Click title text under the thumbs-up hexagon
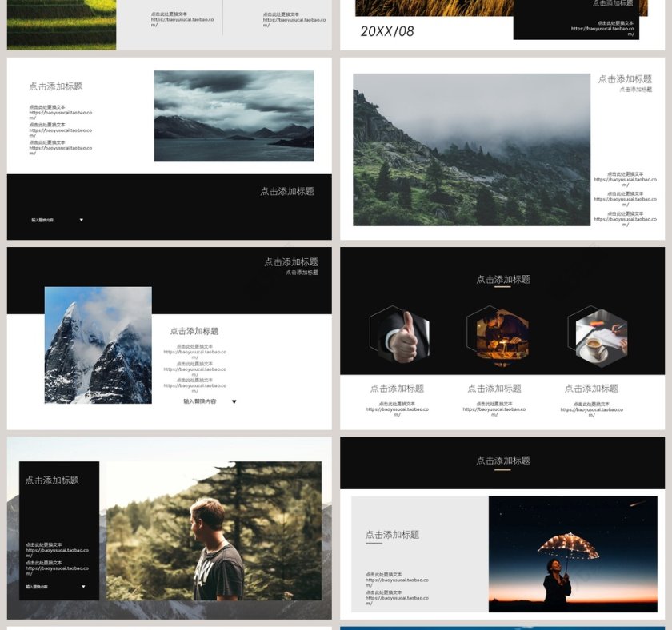 tap(397, 389)
